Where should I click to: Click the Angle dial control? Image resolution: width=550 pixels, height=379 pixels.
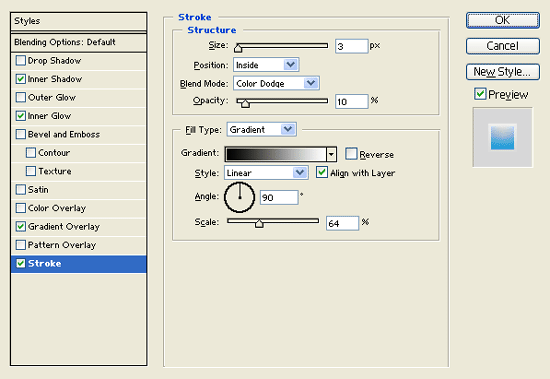tap(240, 197)
